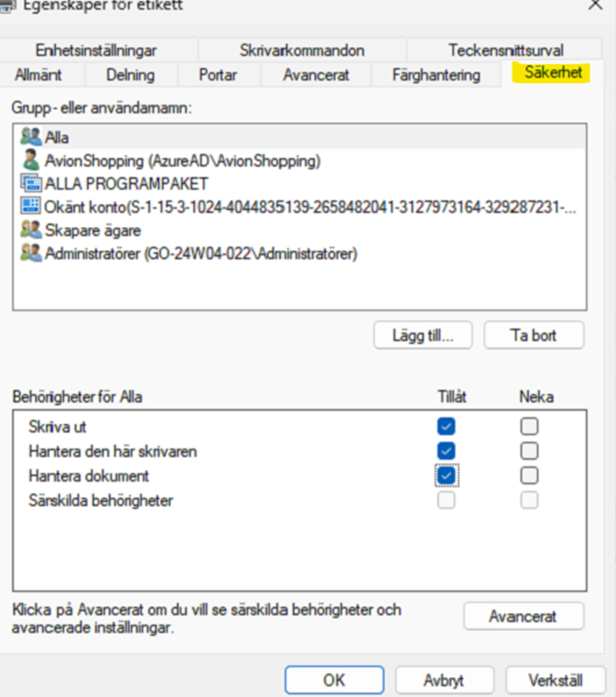
Task: Enable Neka for Hantera dokument
Action: [x=529, y=475]
